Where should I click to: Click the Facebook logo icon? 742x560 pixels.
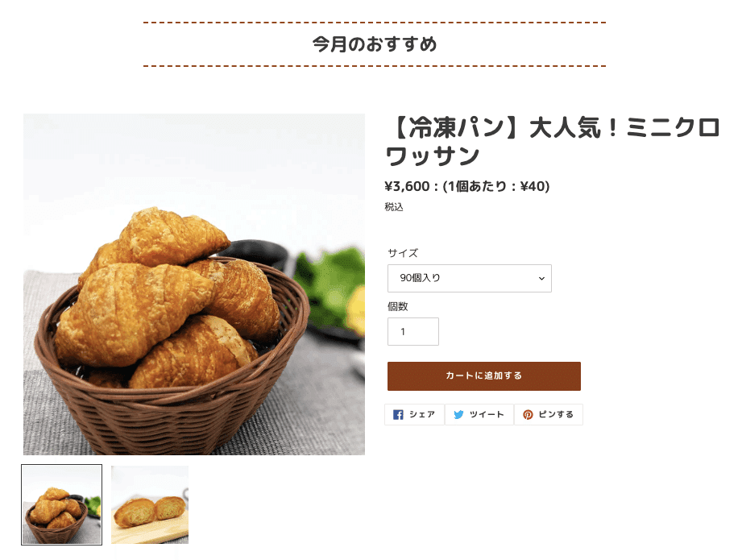tap(398, 415)
